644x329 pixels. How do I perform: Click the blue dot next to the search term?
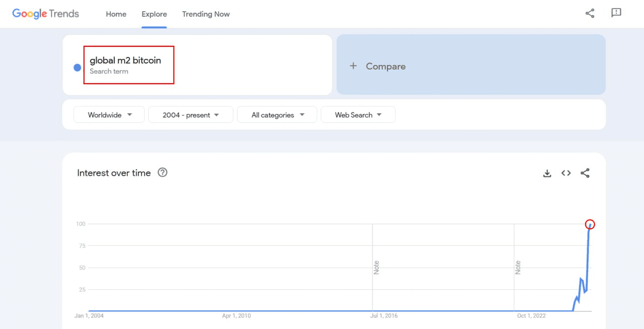[x=77, y=68]
